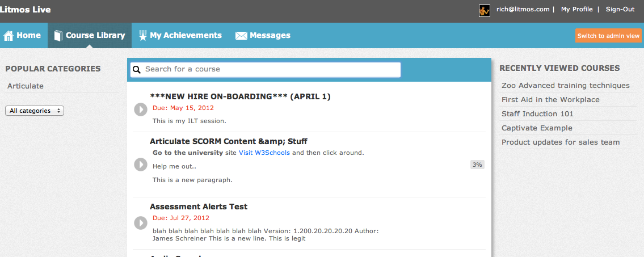The height and width of the screenshot is (257, 644).
Task: Click the search magnifying glass icon
Action: (x=137, y=69)
